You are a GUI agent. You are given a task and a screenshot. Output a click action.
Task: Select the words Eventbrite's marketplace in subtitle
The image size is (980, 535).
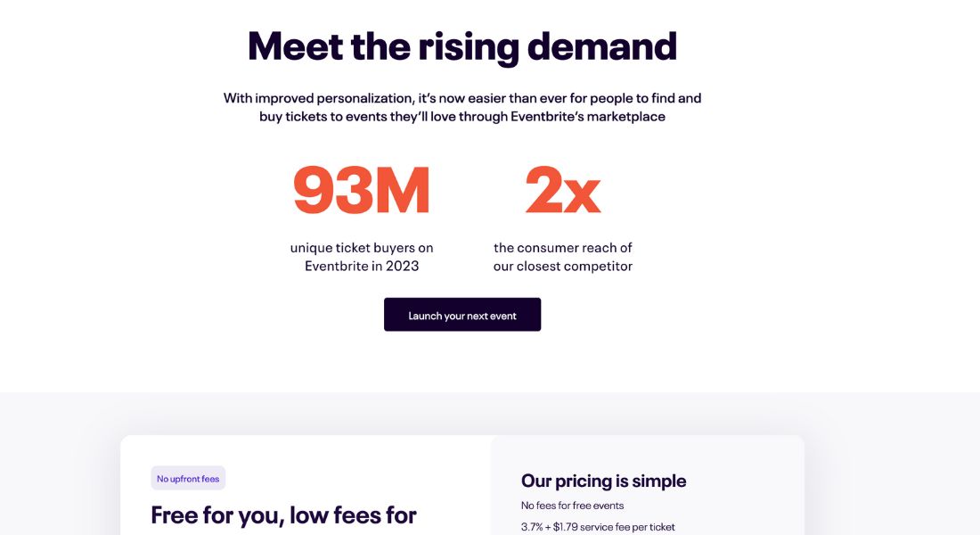pyautogui.click(x=588, y=117)
